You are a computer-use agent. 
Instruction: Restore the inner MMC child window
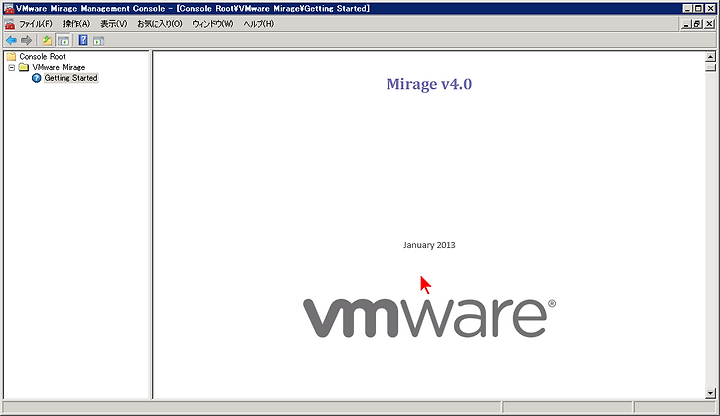[697, 24]
